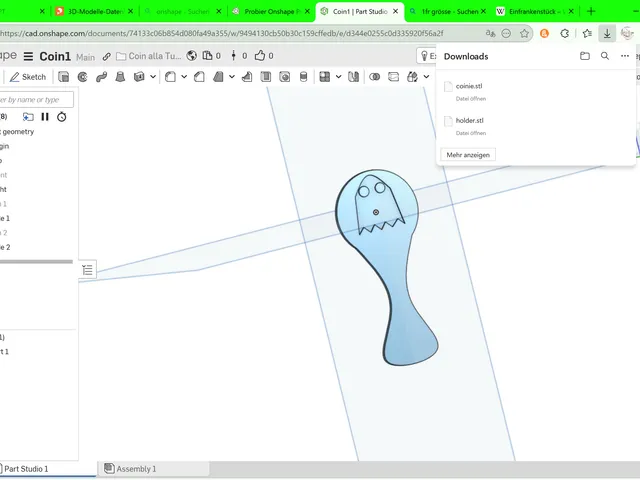Click the Coin1 document title

tap(55, 56)
